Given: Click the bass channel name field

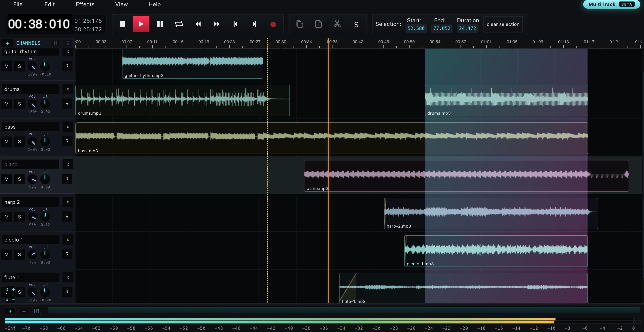Looking at the screenshot, I should point(30,127).
